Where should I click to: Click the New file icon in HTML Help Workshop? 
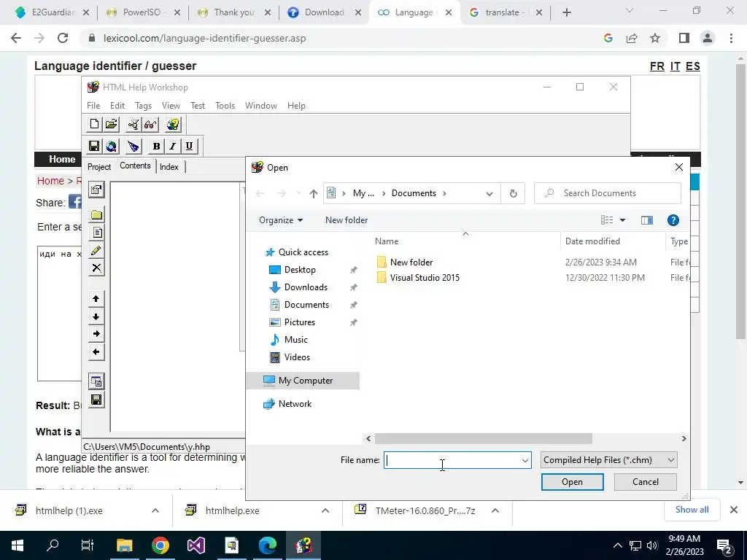tap(94, 125)
